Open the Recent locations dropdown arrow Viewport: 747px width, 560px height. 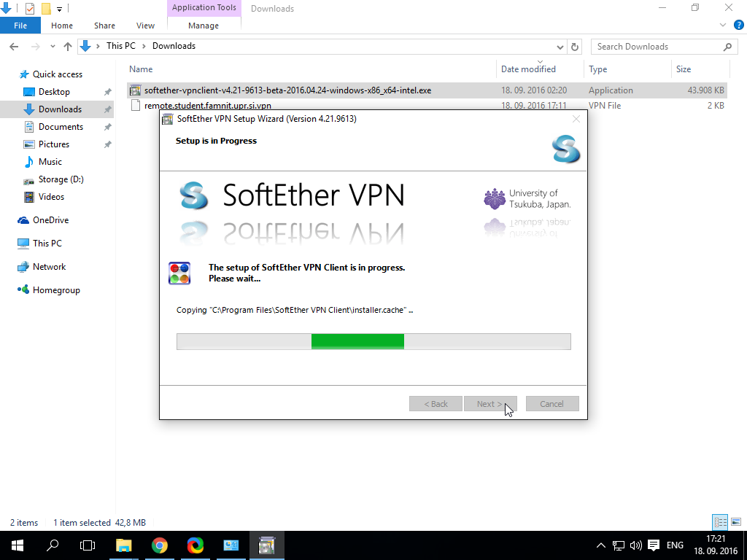[53, 46]
